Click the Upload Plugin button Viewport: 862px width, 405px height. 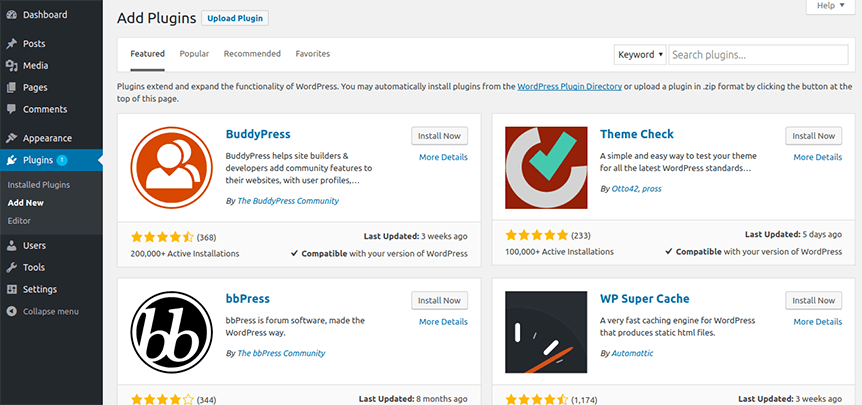(235, 18)
